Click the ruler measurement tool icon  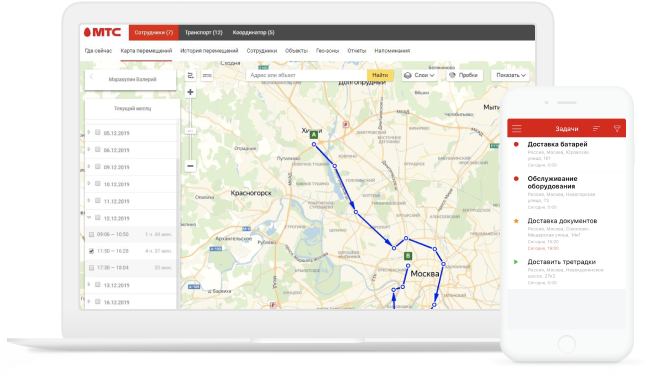click(207, 75)
